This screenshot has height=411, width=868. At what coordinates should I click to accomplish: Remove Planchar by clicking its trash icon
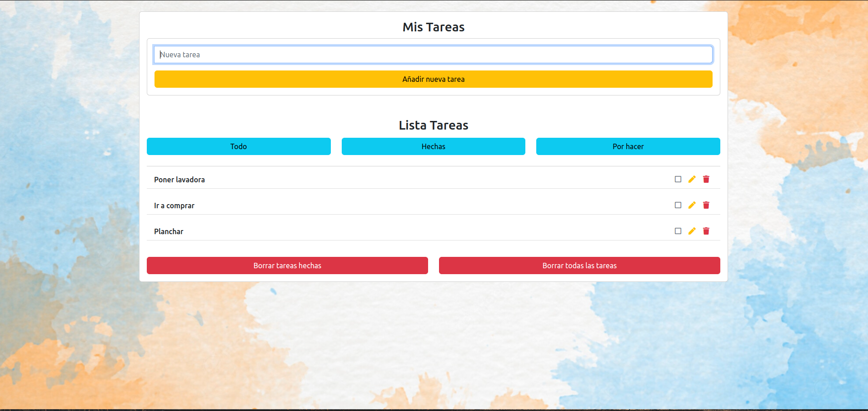click(706, 231)
